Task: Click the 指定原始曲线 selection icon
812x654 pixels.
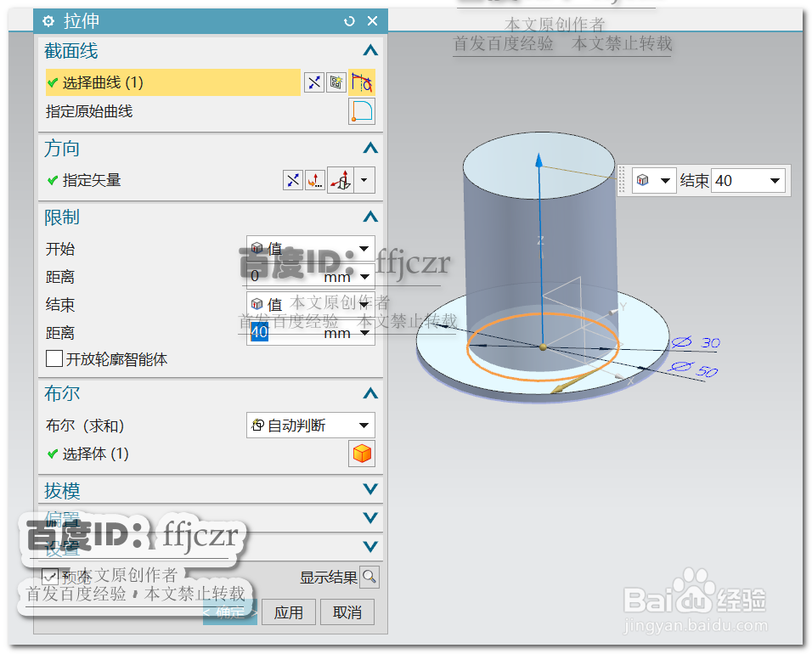Action: click(361, 110)
